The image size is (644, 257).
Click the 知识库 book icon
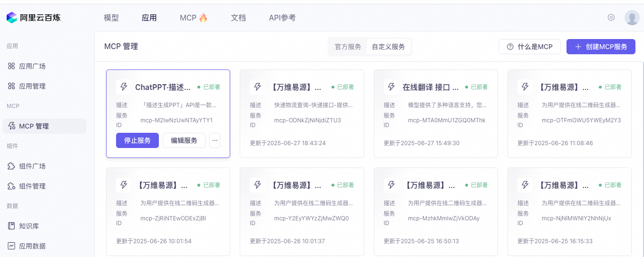pyautogui.click(x=11, y=226)
